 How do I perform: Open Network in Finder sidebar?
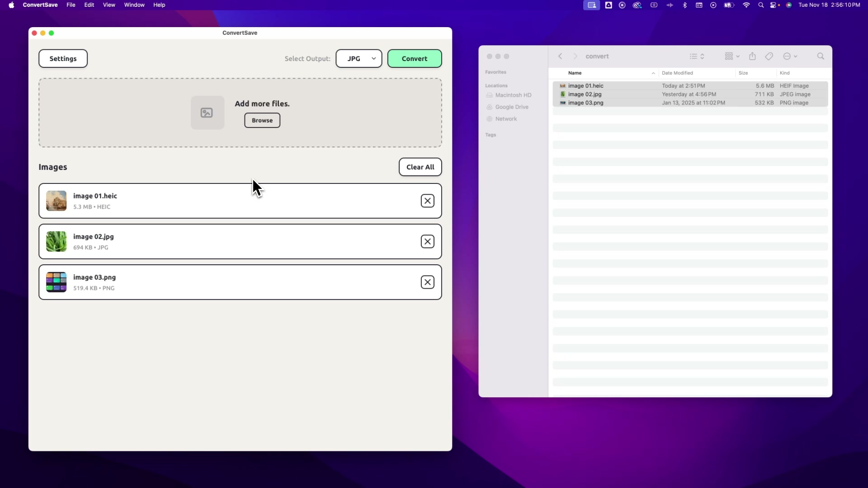coord(501,119)
